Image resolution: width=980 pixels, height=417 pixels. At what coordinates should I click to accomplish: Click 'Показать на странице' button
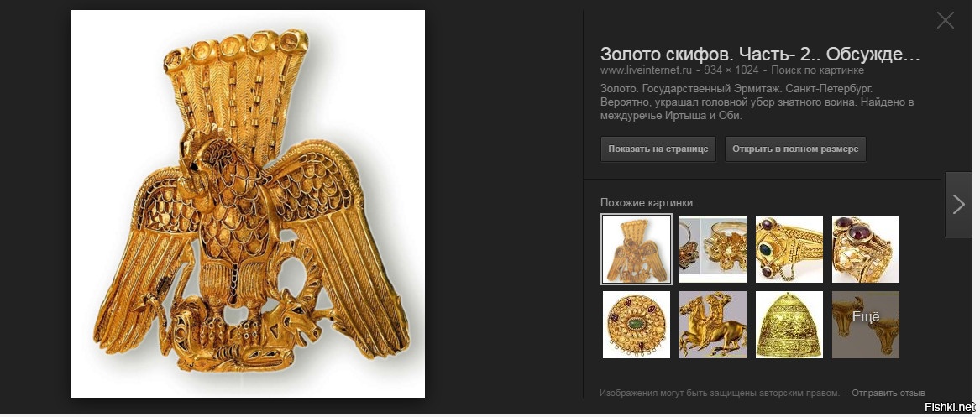tap(658, 149)
